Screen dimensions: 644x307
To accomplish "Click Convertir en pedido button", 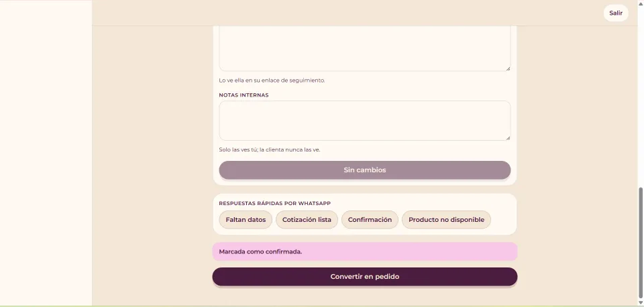I will click(x=365, y=277).
